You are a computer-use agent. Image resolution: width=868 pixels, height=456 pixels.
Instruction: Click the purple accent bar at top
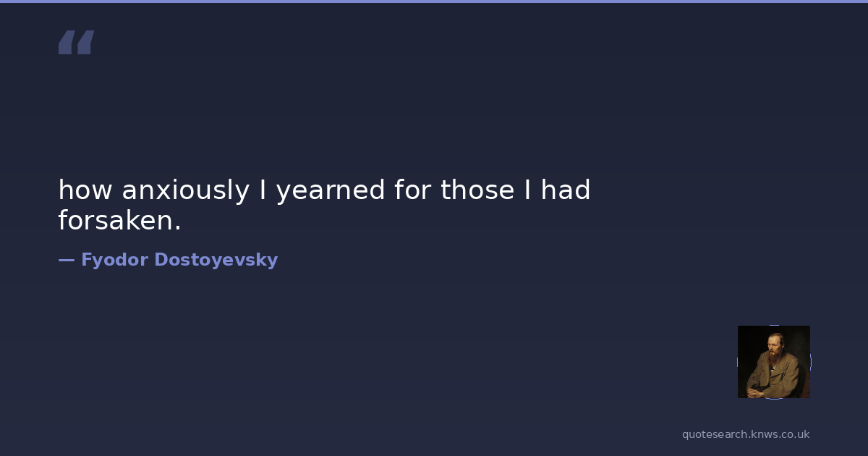434,1
